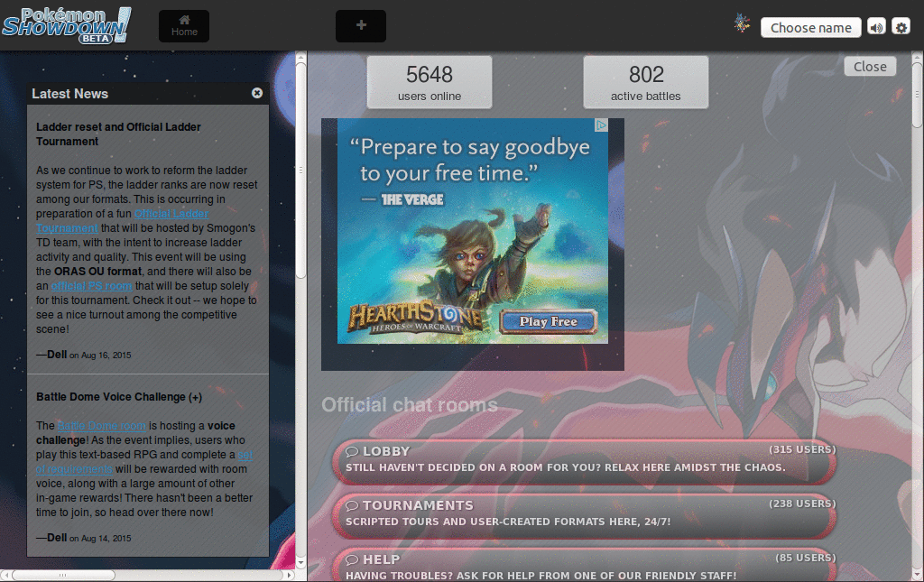Click the user avatar sprite icon

pos(742,24)
